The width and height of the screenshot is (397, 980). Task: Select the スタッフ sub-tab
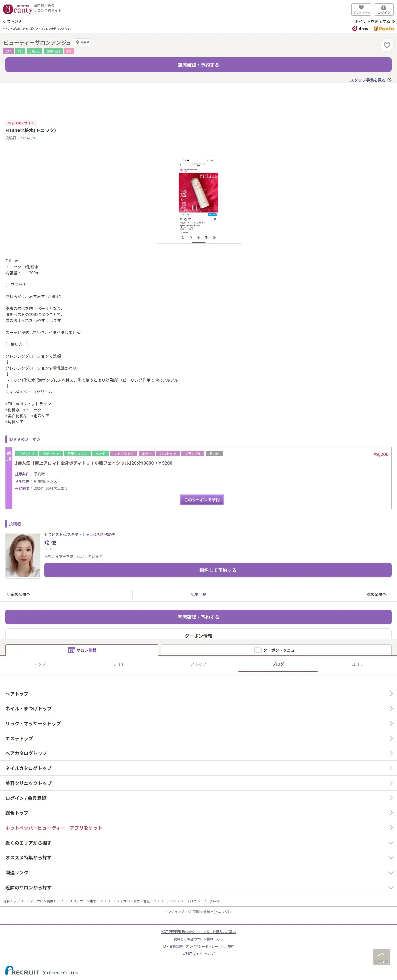tap(198, 664)
